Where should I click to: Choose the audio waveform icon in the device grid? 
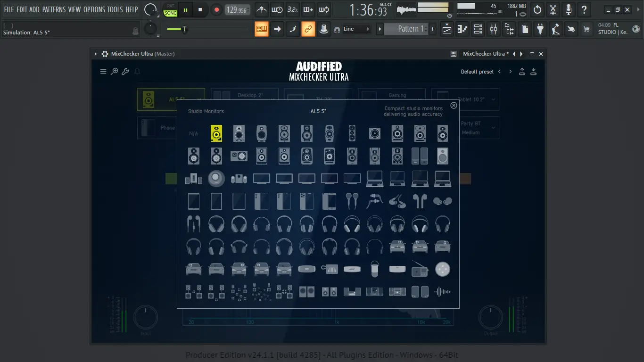[442, 292]
